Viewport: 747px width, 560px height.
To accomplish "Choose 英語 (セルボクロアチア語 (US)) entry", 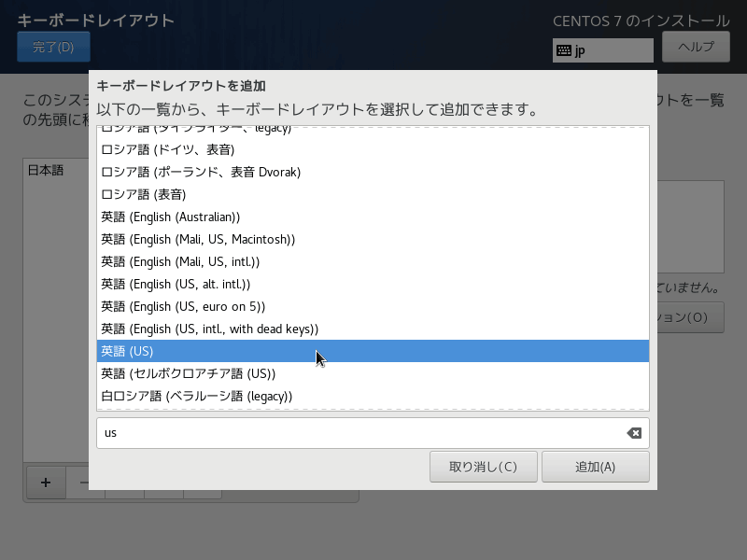I will click(x=188, y=373).
